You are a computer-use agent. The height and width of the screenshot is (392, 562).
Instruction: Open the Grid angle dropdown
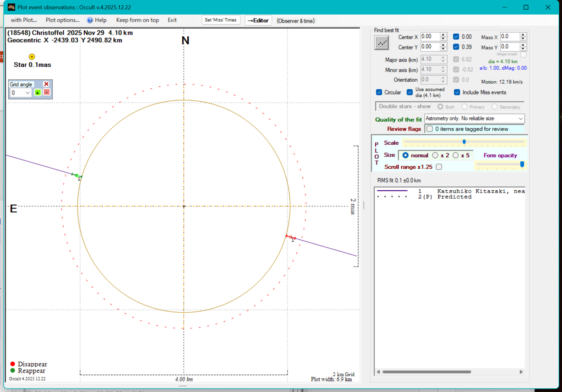28,93
